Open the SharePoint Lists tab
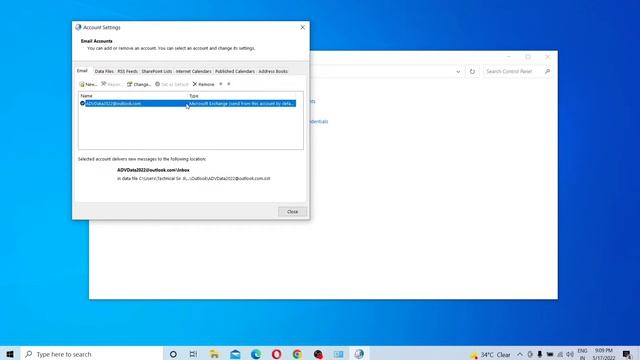 pos(157,71)
